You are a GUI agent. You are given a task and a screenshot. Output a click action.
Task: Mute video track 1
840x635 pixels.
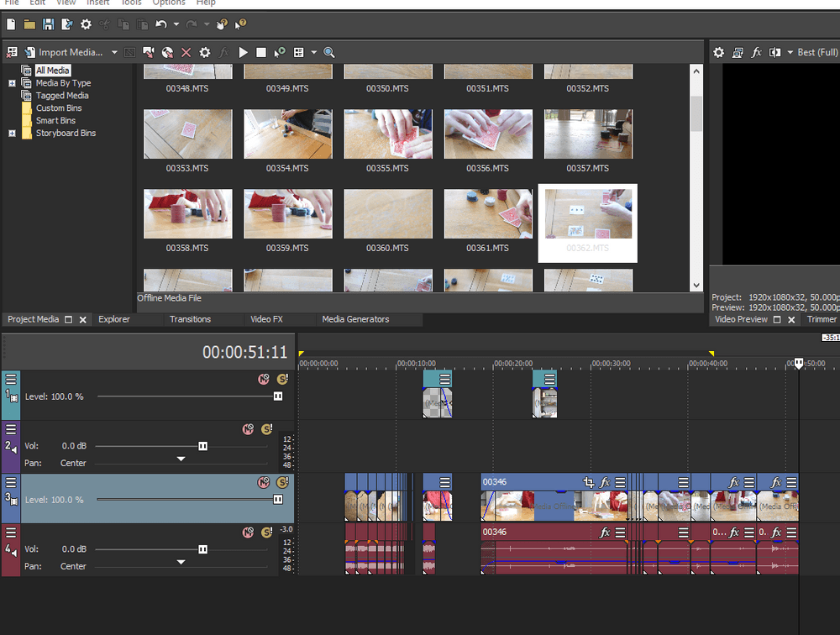click(264, 380)
